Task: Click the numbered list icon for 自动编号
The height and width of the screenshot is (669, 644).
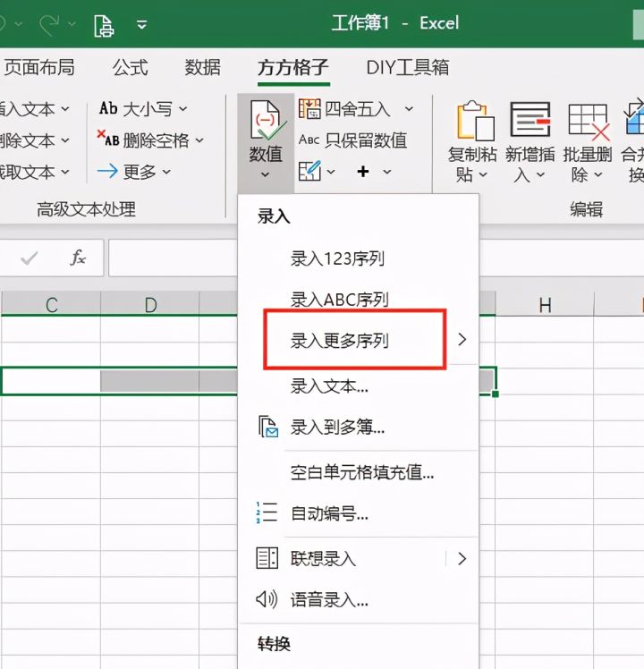Action: pyautogui.click(x=267, y=512)
